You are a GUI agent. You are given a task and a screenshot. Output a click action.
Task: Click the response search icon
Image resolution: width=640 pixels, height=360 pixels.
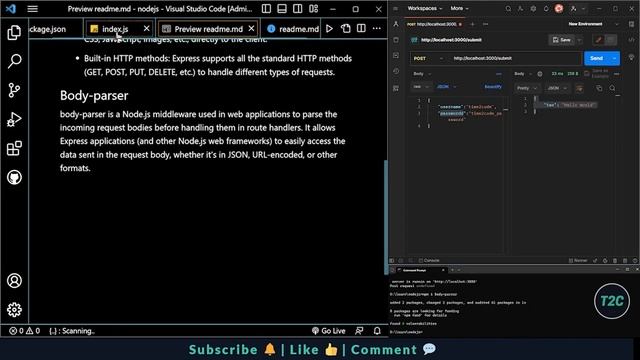pyautogui.click(x=612, y=88)
